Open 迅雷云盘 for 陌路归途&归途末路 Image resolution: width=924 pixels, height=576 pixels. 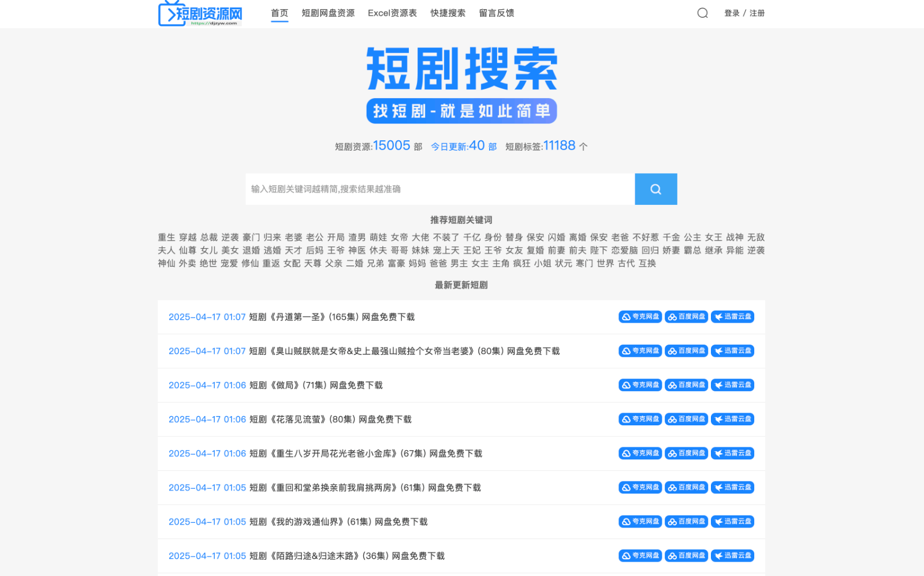(x=732, y=555)
